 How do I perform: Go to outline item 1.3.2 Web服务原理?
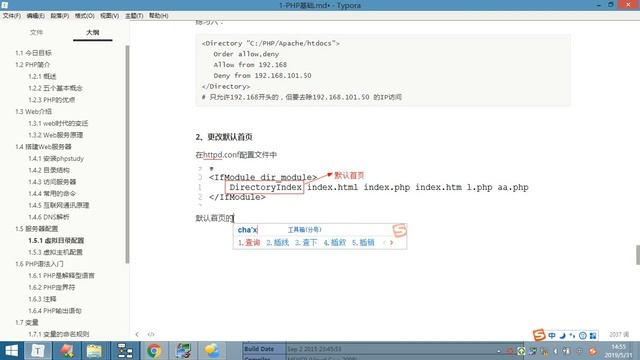coord(56,135)
